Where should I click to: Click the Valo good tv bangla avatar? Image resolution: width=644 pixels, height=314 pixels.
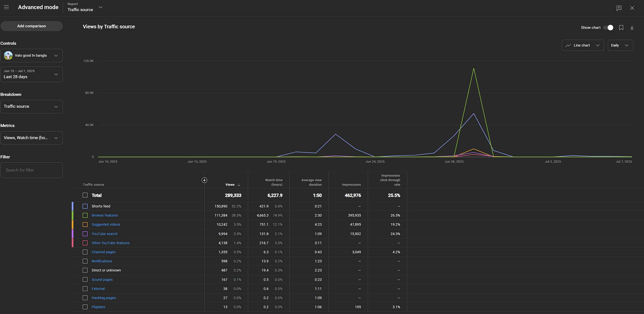tap(8, 55)
